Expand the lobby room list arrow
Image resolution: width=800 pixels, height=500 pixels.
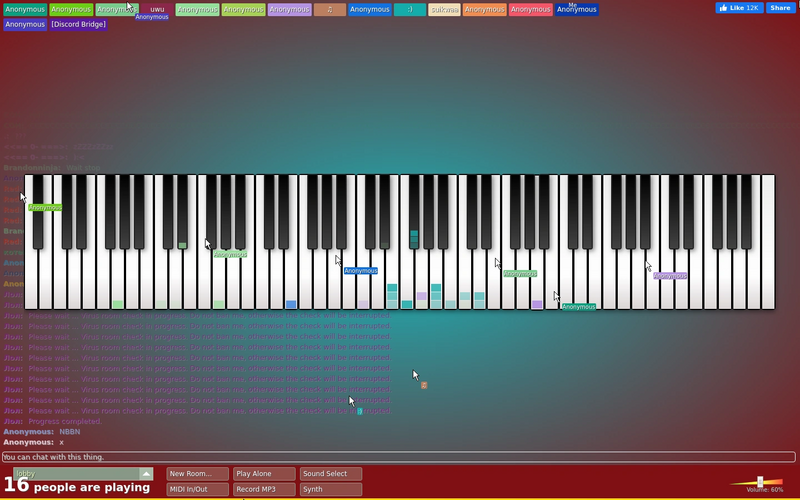(x=146, y=474)
